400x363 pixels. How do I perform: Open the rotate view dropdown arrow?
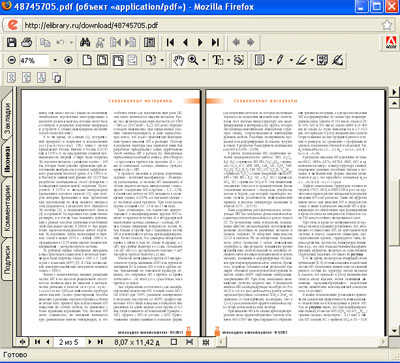tap(162, 61)
